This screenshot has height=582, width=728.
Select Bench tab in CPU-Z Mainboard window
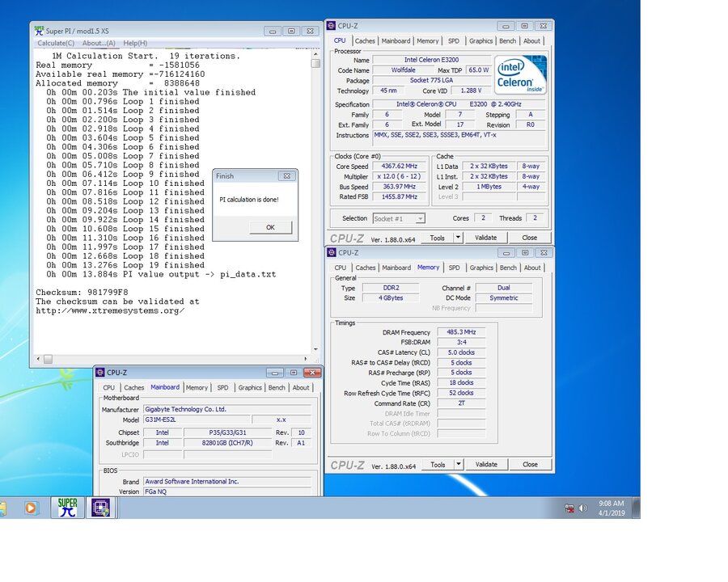click(x=277, y=387)
